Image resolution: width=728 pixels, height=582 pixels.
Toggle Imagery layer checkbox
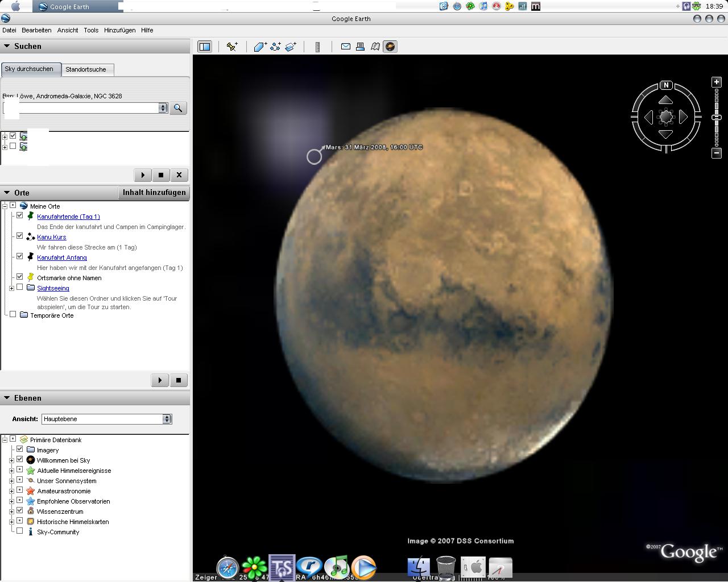pyautogui.click(x=20, y=450)
